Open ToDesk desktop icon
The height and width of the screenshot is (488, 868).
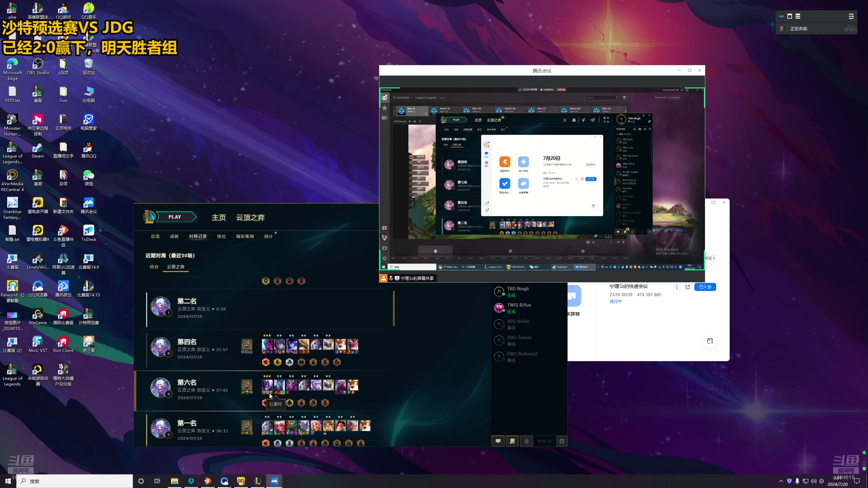pyautogui.click(x=88, y=233)
